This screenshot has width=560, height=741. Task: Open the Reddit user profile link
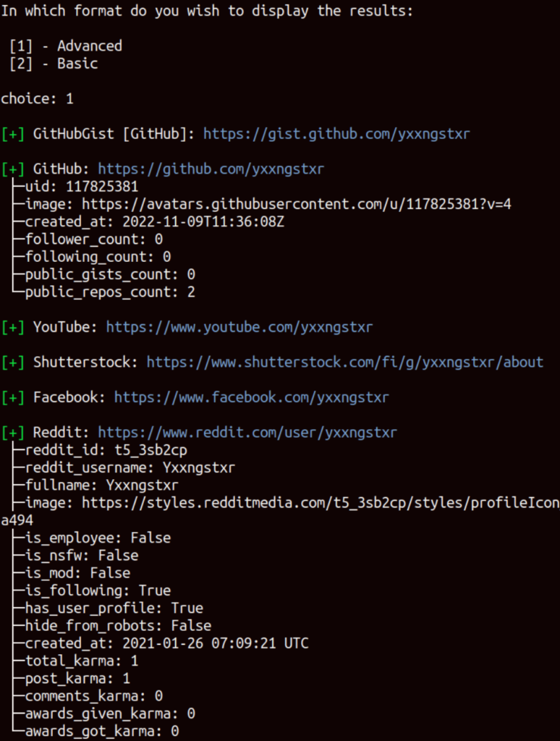[247, 433]
